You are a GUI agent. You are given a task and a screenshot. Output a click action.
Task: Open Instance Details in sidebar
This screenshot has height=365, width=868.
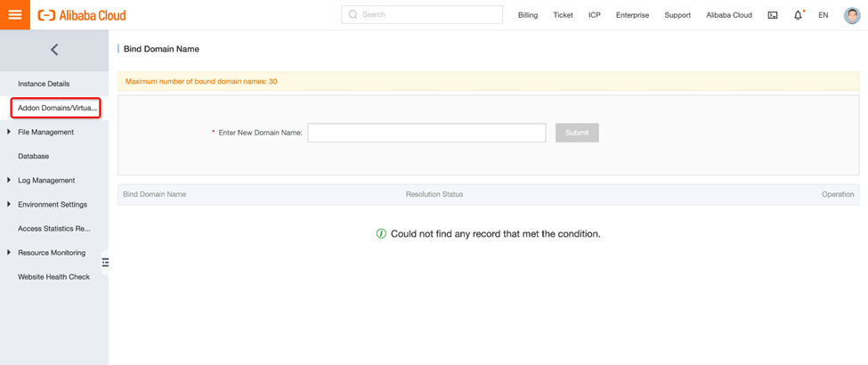coord(44,84)
